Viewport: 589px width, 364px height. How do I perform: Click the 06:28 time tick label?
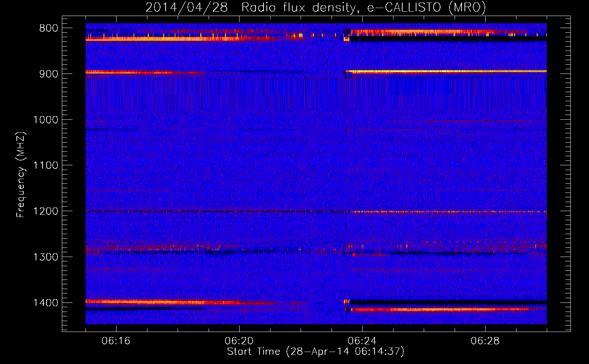click(x=485, y=341)
